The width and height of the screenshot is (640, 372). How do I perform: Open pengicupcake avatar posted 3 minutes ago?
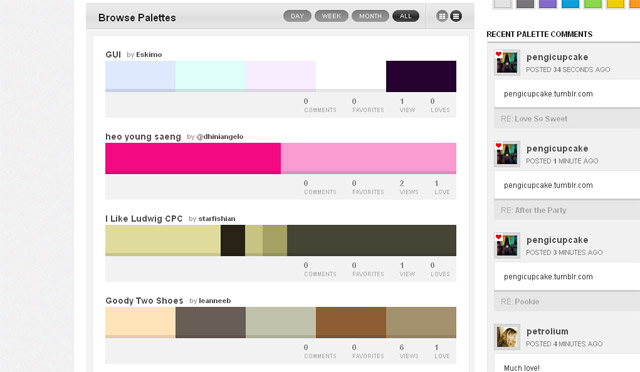507,245
